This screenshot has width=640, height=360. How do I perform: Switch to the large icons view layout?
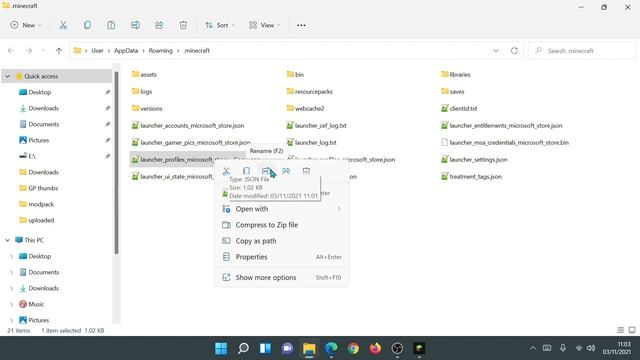(632, 330)
